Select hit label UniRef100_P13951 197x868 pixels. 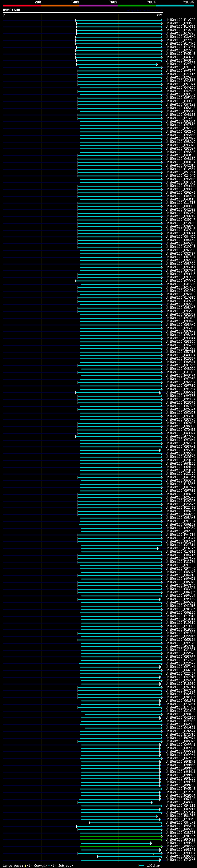180,47
